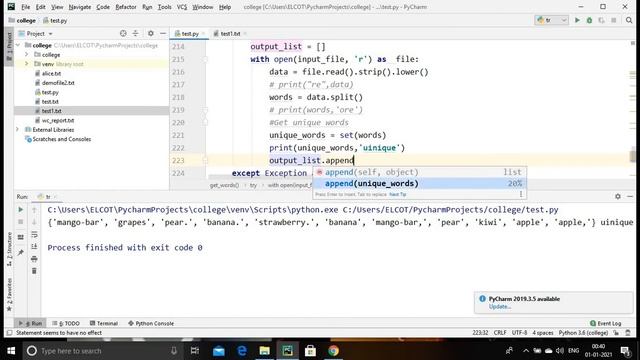Viewport: 640px width, 360px height.
Task: Click Update link in PyCharm notification
Action: click(499, 307)
